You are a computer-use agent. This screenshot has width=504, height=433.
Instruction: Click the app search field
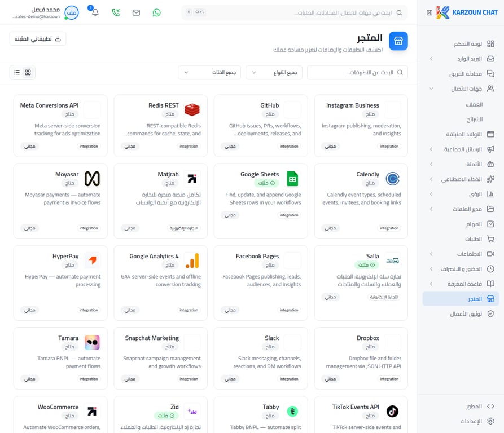click(x=357, y=73)
